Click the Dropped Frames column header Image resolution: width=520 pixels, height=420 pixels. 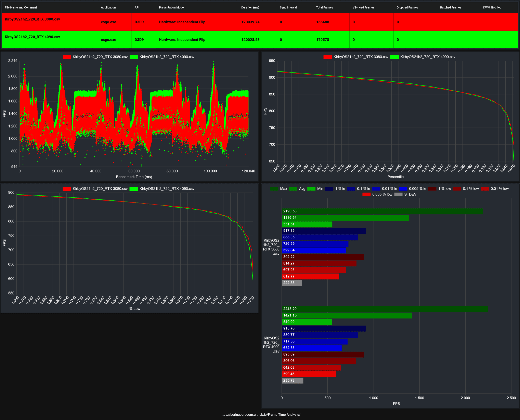coord(407,8)
